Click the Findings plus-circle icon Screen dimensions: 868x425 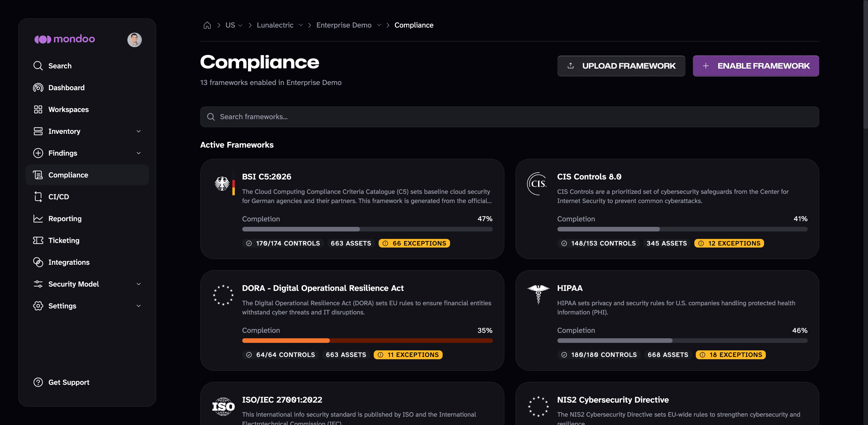38,153
